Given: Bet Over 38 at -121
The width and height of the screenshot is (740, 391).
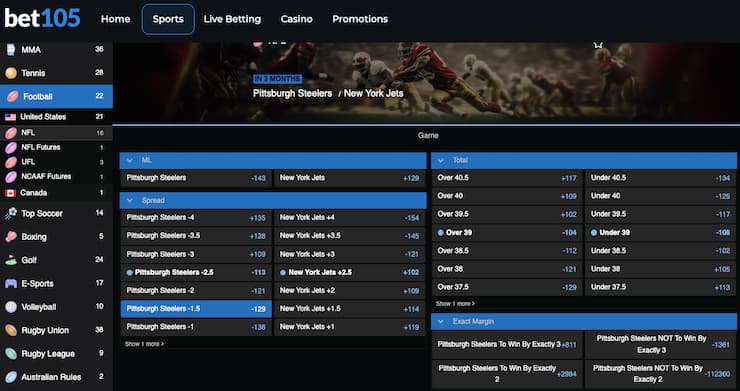Looking at the screenshot, I should pos(507,269).
